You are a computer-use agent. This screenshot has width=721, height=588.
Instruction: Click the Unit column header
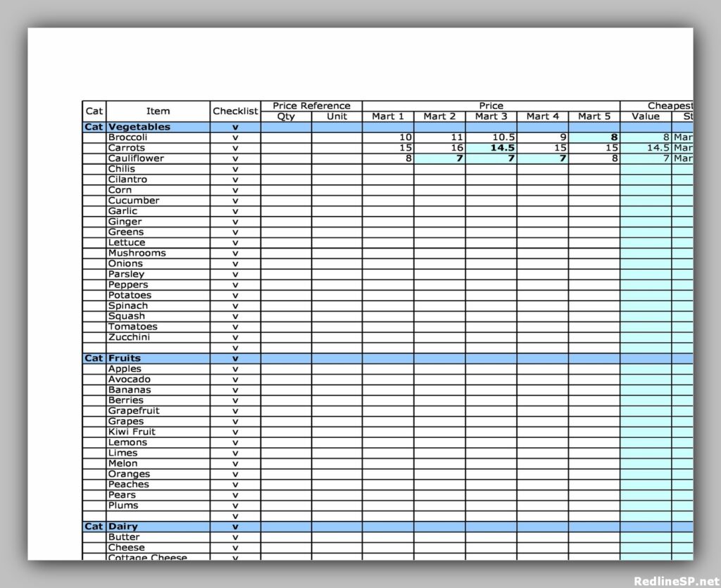click(x=337, y=116)
